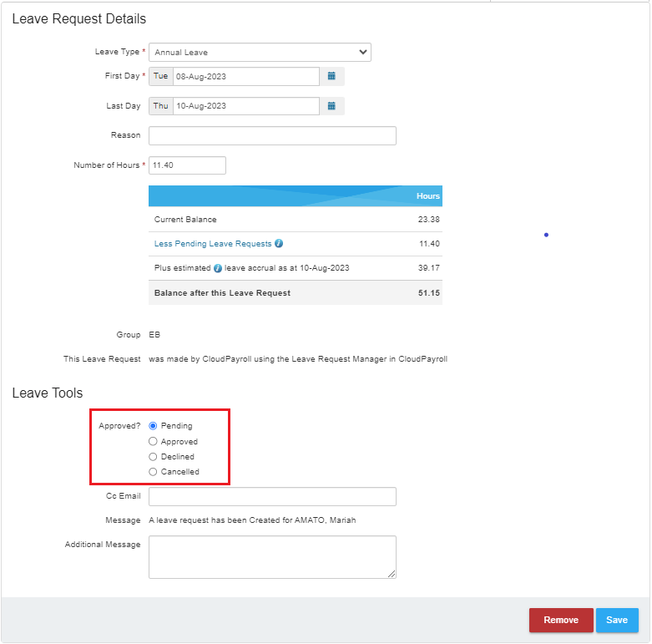Click the Cc Email input field
The width and height of the screenshot is (652, 644).
[x=272, y=497]
